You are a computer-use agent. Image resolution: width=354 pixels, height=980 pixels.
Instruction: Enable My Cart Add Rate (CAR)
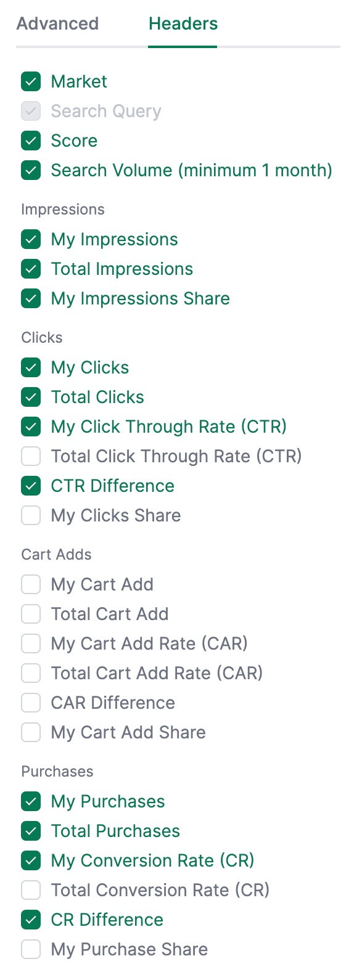pyautogui.click(x=31, y=643)
